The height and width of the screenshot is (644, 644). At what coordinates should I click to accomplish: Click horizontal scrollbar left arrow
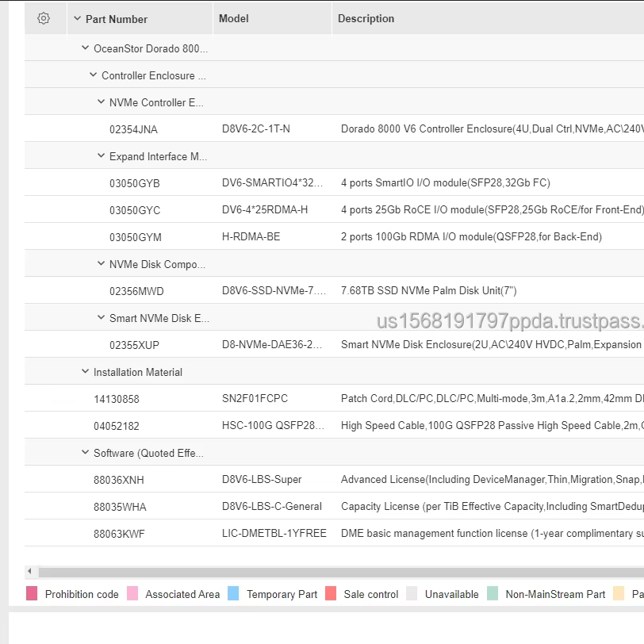pos(30,572)
